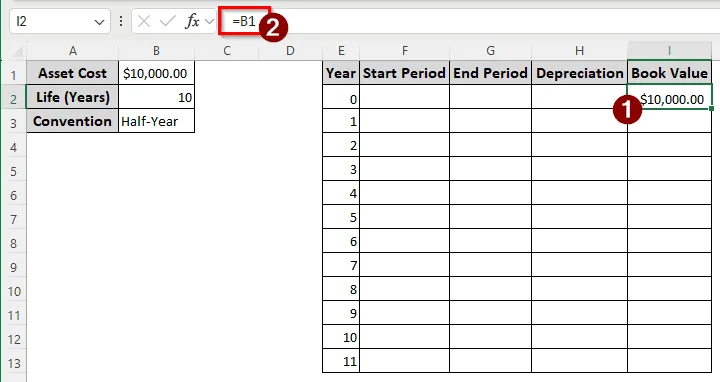Click the $10,000.00 cell in column B
The height and width of the screenshot is (382, 720).
point(156,73)
